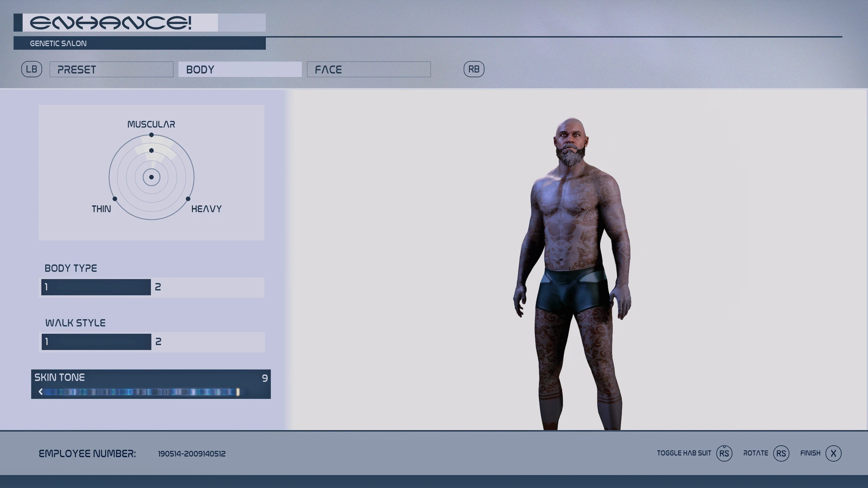Screen dimensions: 868x488
Task: Click the center dot of the body wheel
Action: [152, 177]
